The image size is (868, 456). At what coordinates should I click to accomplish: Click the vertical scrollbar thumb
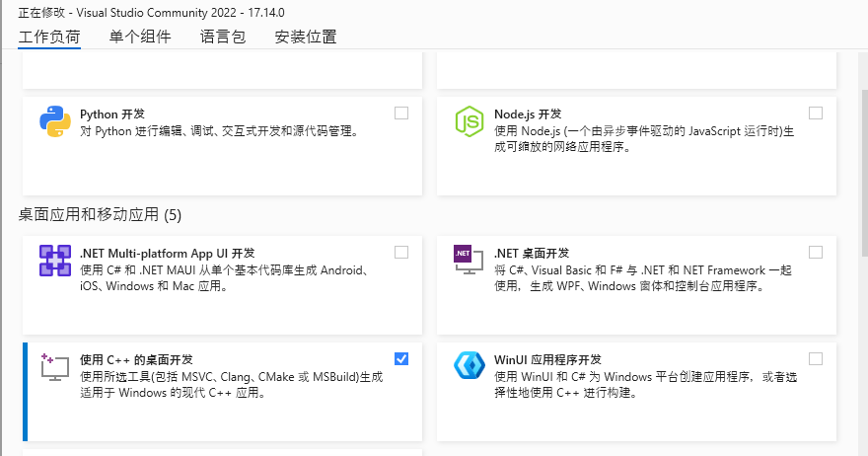[x=864, y=172]
